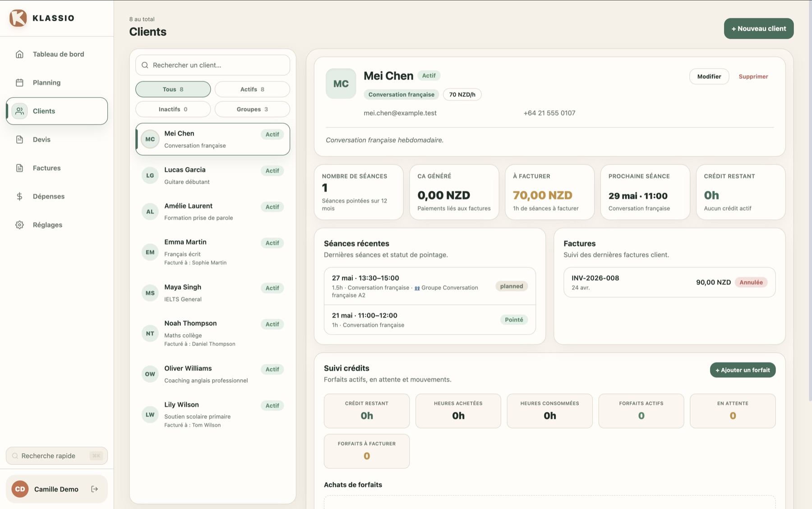Screen dimensions: 812x509
Task: Click the magnifier icon in client search
Action: [x=145, y=65]
